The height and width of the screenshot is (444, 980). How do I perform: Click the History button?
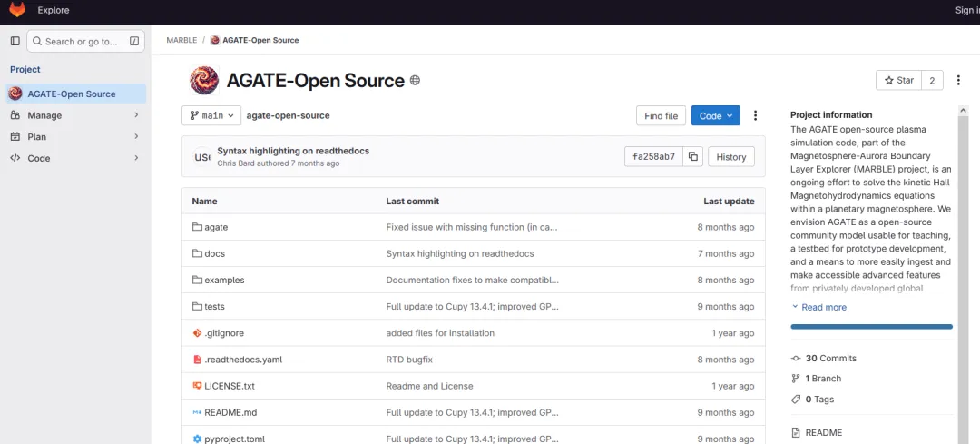(730, 156)
